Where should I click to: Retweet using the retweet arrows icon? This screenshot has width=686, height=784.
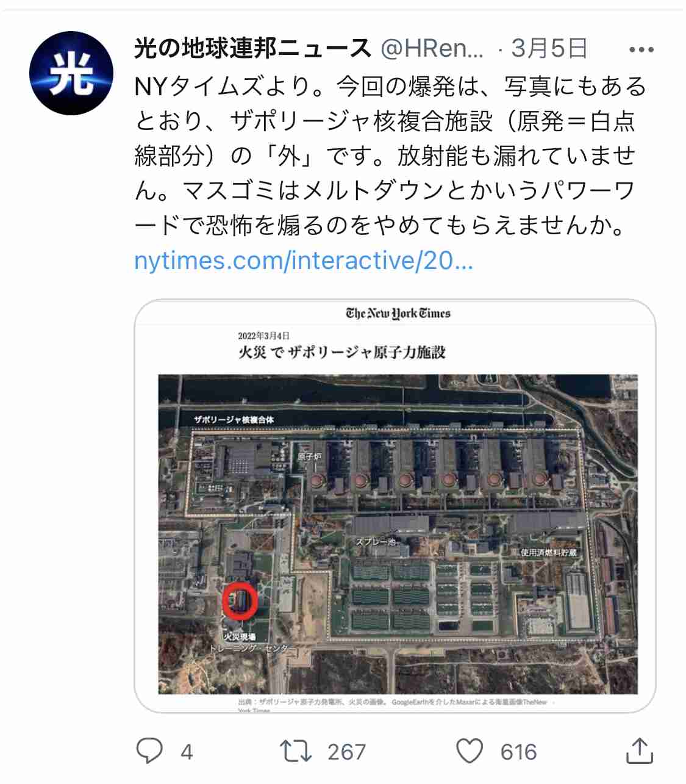click(296, 751)
